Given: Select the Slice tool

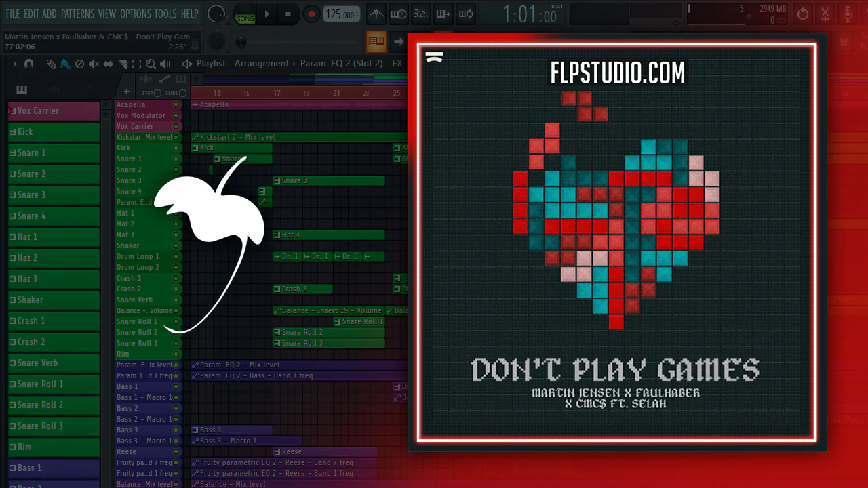Looking at the screenshot, I should tap(123, 64).
